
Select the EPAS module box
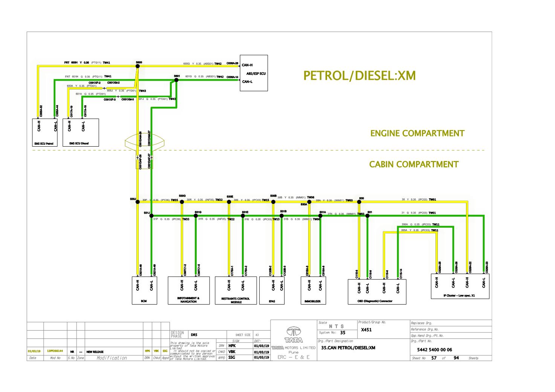point(272,290)
